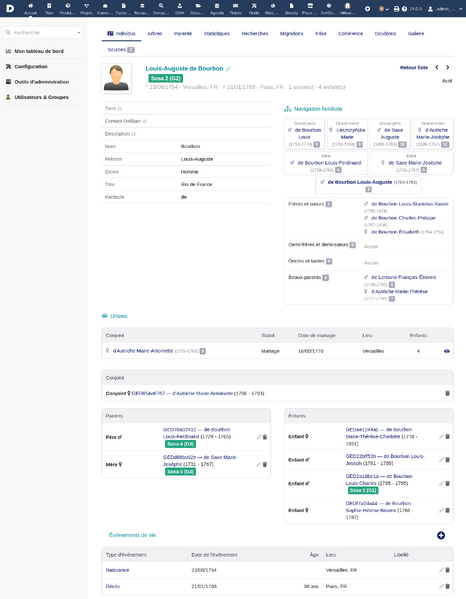Open Utilisateurs & Groupes in sidebar

coord(42,97)
